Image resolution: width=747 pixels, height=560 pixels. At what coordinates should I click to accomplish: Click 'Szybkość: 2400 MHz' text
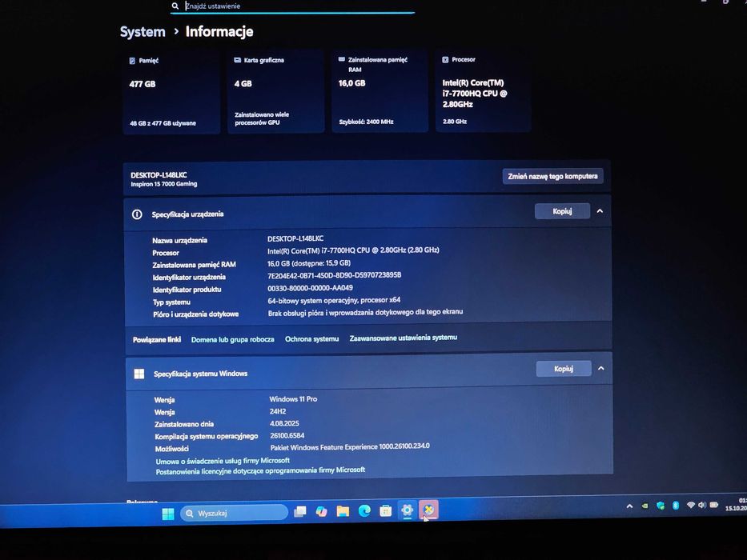(367, 122)
